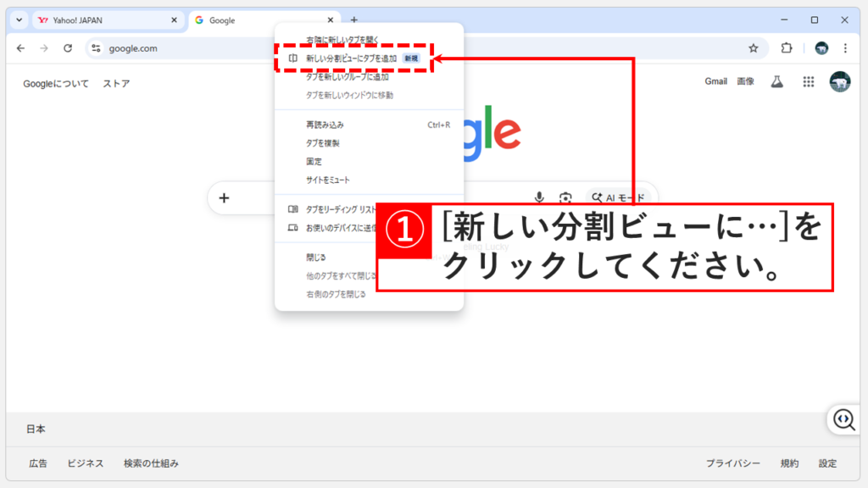Open Search Labs with the flask icon
This screenshot has width=868, height=488.
pyautogui.click(x=776, y=80)
